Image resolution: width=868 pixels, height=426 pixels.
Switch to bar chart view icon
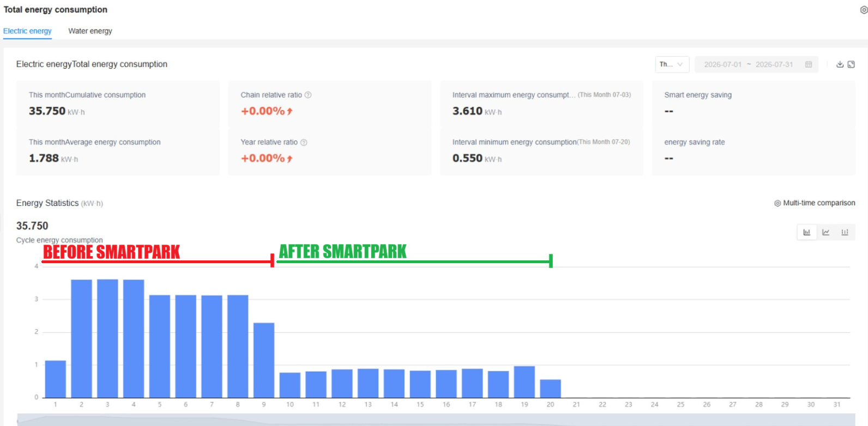coord(807,232)
